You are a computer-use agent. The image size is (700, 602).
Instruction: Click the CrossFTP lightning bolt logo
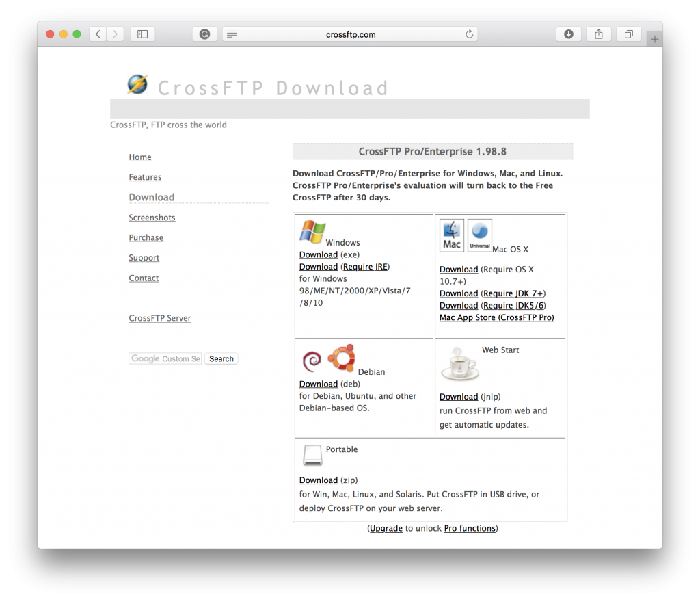pyautogui.click(x=137, y=83)
